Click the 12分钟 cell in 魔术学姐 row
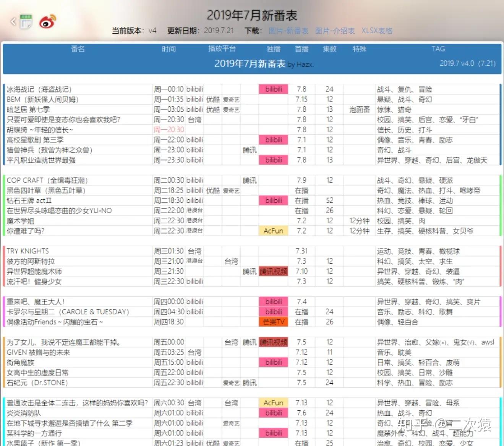This screenshot has height=446, width=504. click(x=360, y=221)
